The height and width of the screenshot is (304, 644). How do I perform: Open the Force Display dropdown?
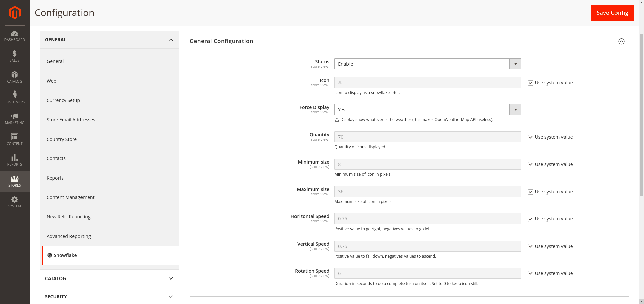click(428, 110)
